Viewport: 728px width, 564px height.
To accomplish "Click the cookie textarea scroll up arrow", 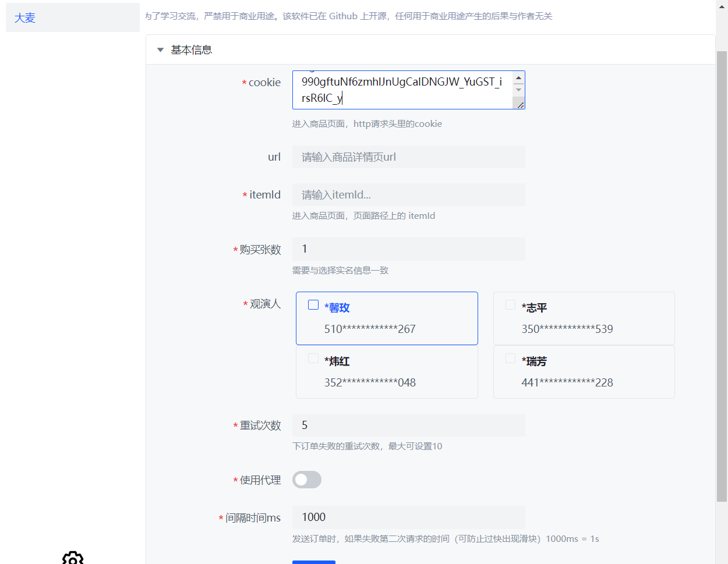I will [x=518, y=77].
